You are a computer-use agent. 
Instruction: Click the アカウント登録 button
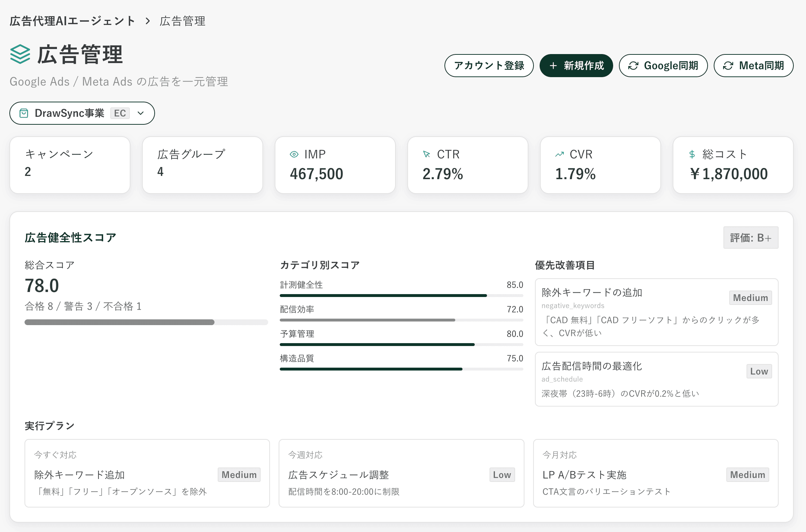click(489, 66)
